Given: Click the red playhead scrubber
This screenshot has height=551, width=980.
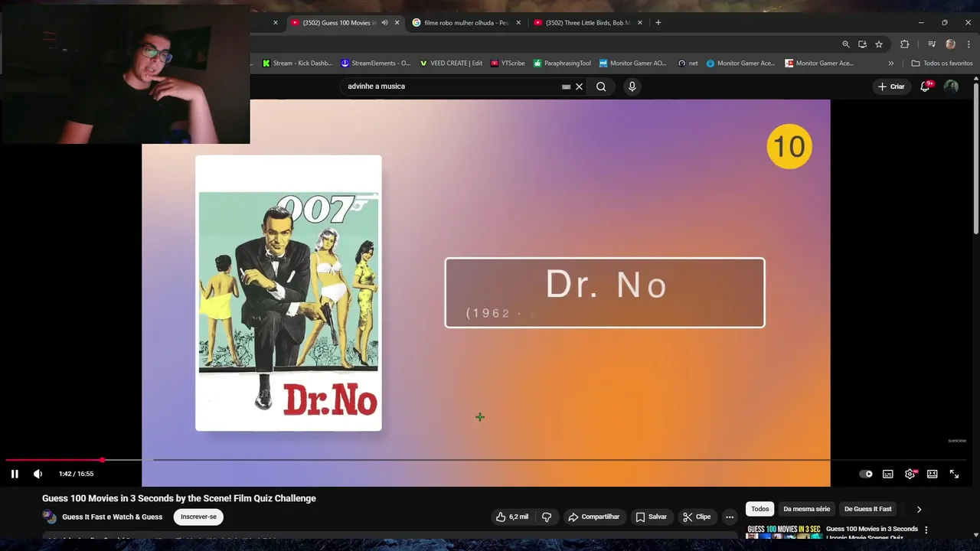Looking at the screenshot, I should pyautogui.click(x=102, y=460).
